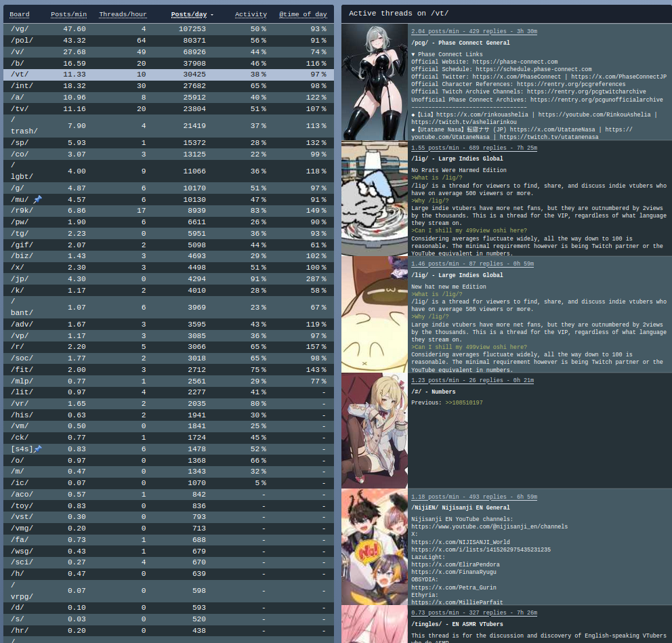Select the /trash/ board row

coord(169,125)
